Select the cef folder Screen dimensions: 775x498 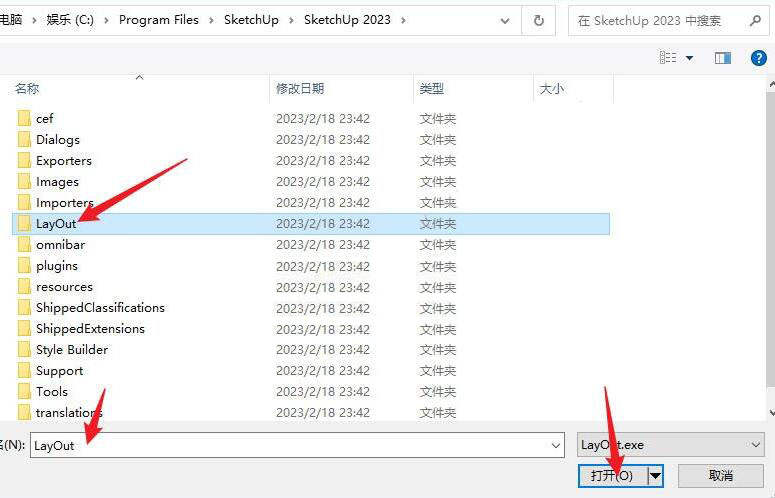[44, 119]
